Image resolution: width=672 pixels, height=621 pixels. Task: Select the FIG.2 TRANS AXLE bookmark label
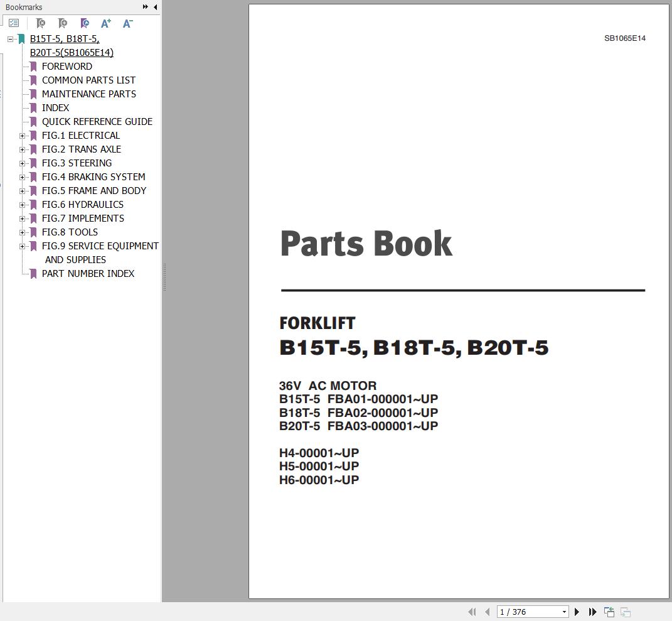[x=82, y=149]
